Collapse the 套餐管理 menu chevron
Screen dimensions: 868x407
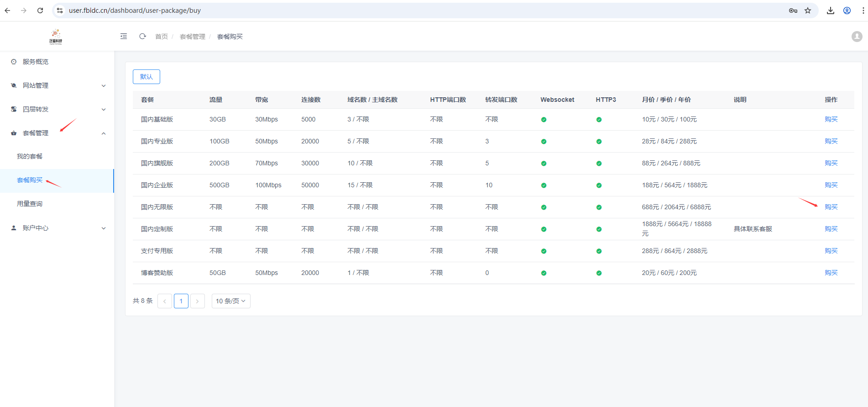(104, 133)
